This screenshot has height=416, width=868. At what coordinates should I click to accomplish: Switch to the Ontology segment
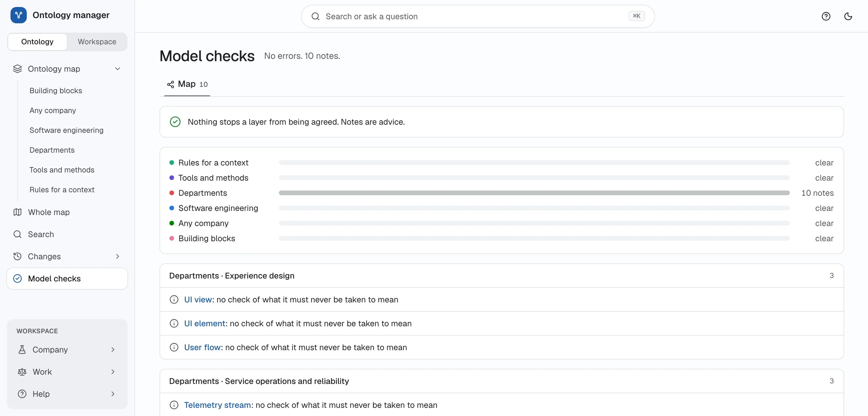coord(37,42)
